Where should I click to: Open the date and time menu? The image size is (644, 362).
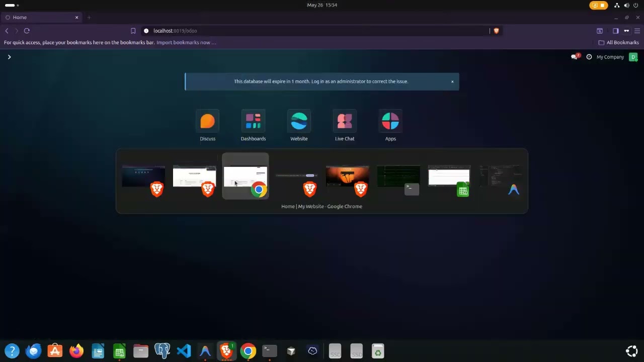point(322,5)
